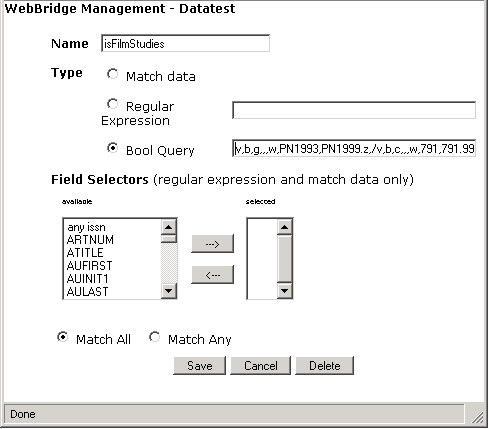Enable the Match All option
The width and height of the screenshot is (489, 429).
pos(62,337)
